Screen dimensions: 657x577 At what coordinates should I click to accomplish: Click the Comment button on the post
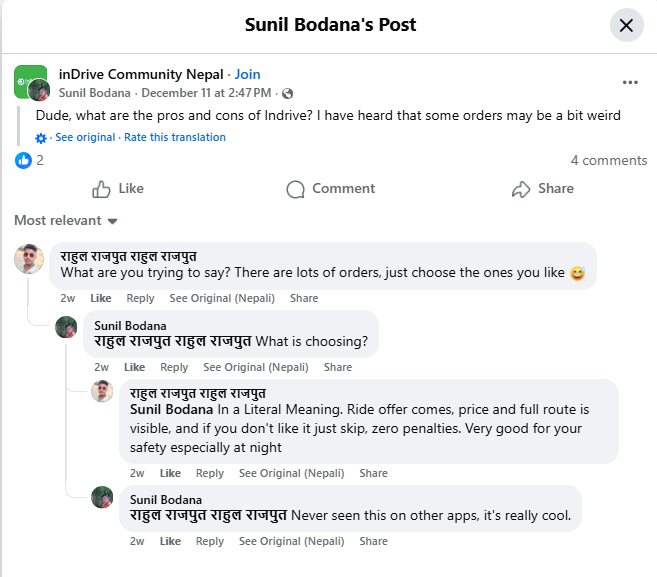tap(330, 189)
